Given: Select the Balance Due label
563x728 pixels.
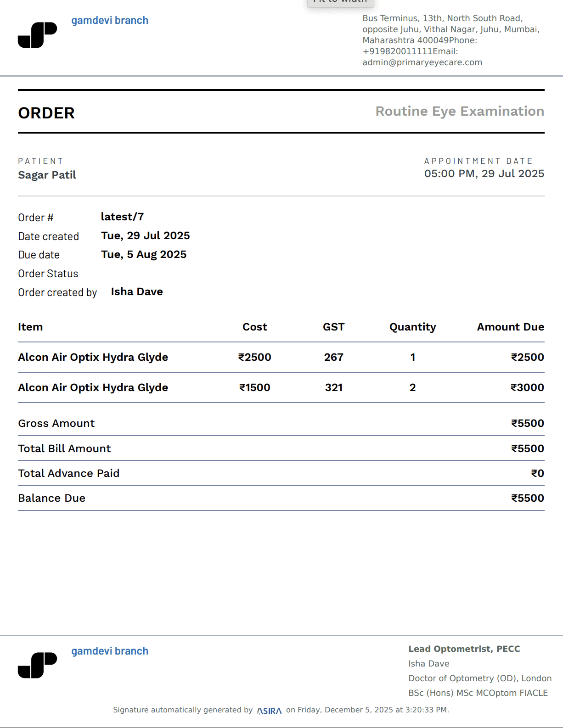Looking at the screenshot, I should (x=52, y=498).
